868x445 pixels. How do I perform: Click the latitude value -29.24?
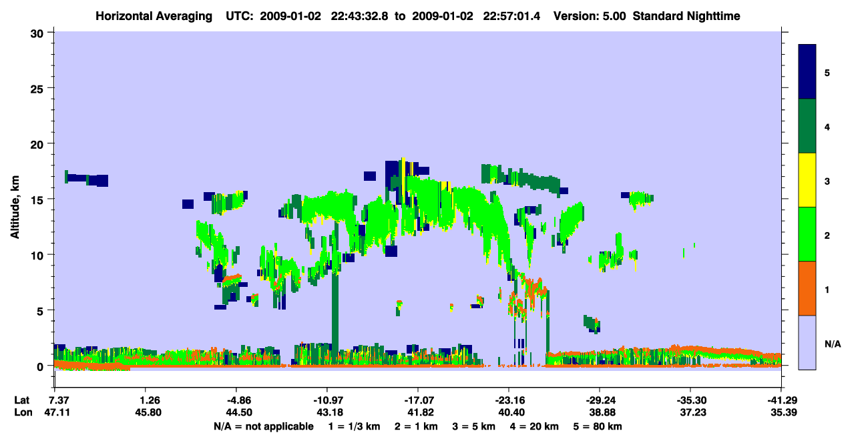pyautogui.click(x=600, y=400)
